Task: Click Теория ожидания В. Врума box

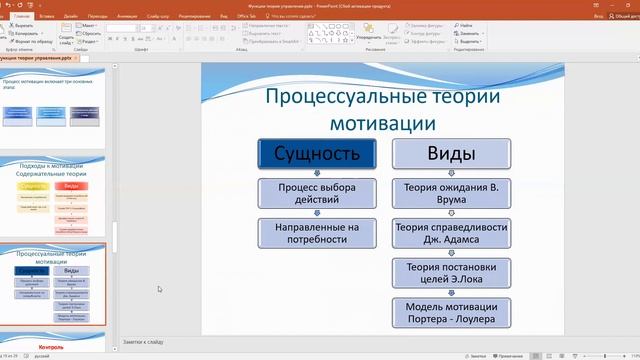Action: (451, 193)
